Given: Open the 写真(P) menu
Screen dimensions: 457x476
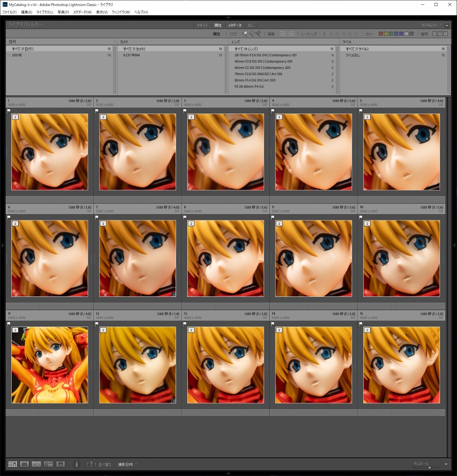Looking at the screenshot, I should tap(63, 12).
